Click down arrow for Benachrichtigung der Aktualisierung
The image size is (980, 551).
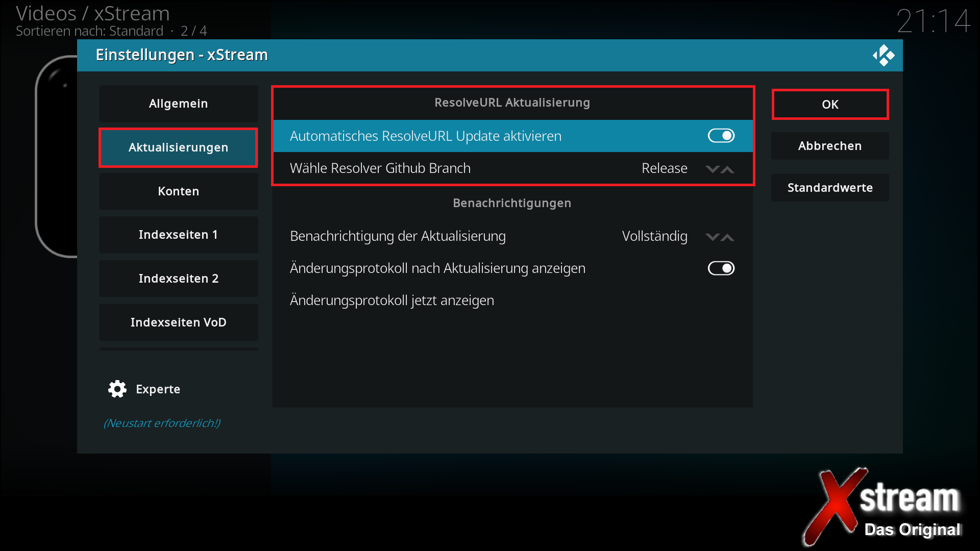(713, 237)
